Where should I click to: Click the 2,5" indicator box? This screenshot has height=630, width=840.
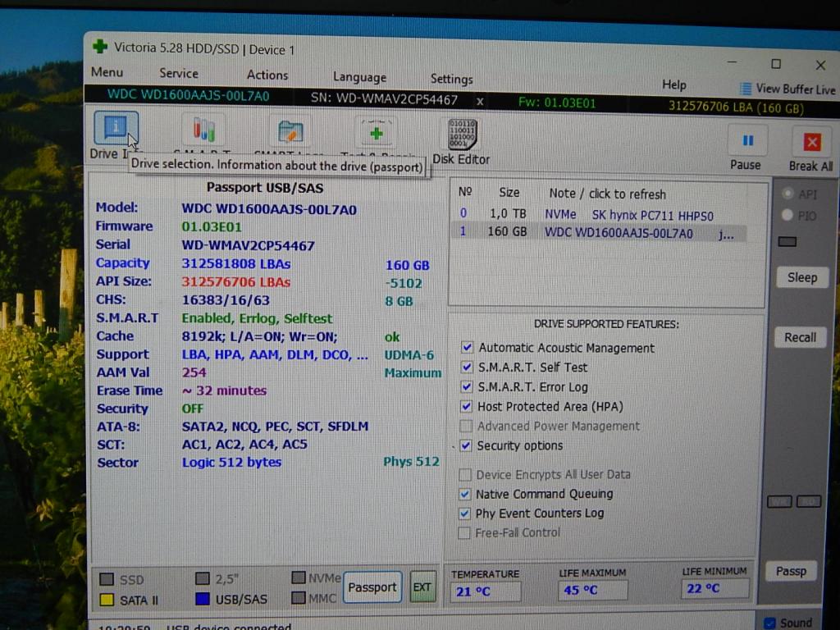[x=202, y=578]
